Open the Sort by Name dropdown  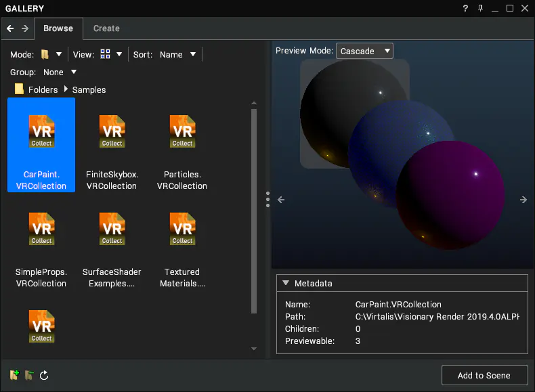[177, 54]
